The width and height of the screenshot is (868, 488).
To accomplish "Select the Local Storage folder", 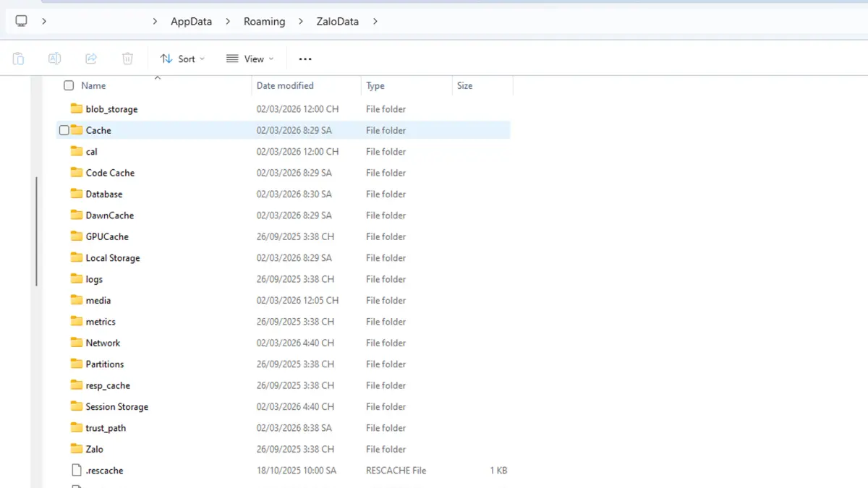I will [112, 258].
